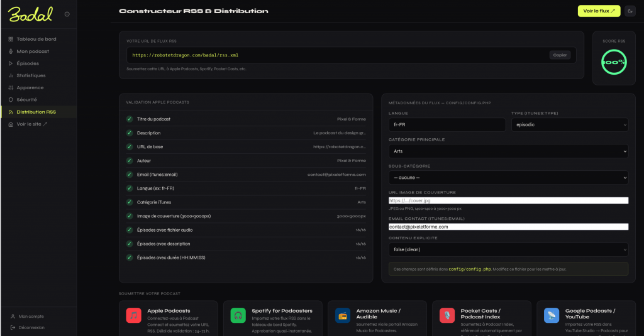Open the Contenu explicite dropdown
644x336 pixels.
[x=508, y=249]
